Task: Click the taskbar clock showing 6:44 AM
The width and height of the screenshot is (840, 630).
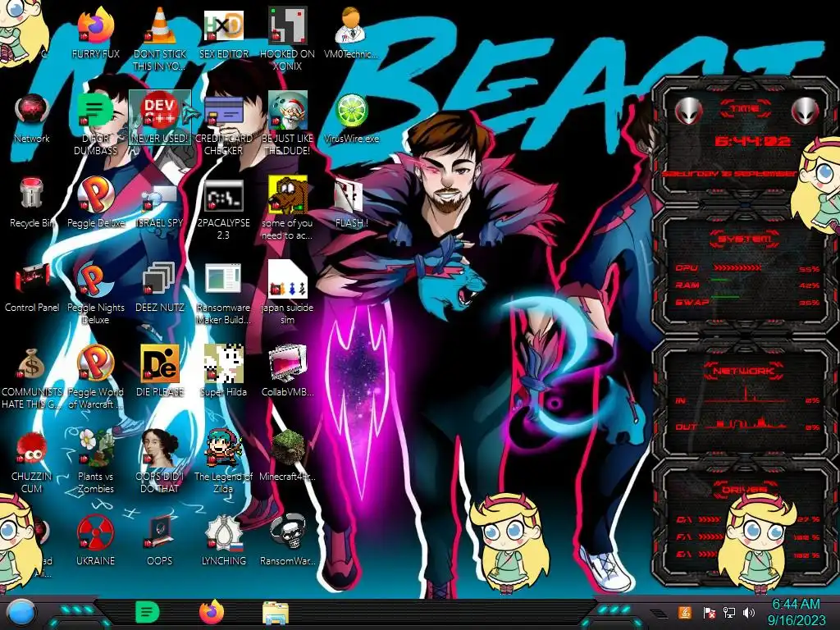Action: [796, 612]
